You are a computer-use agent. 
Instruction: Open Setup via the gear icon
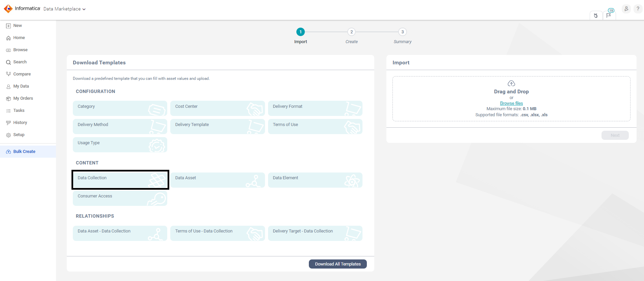[x=8, y=135]
